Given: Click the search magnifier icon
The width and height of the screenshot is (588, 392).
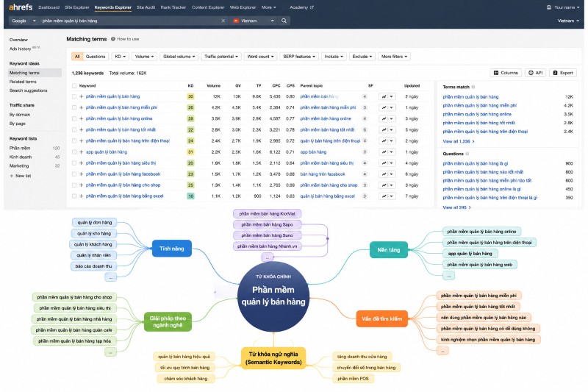Looking at the screenshot, I should 284,21.
